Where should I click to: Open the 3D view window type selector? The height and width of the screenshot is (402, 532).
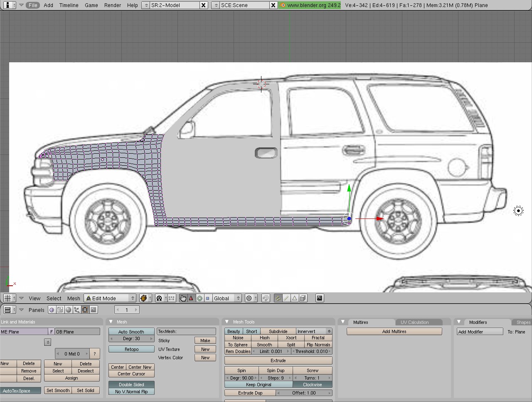pos(10,298)
